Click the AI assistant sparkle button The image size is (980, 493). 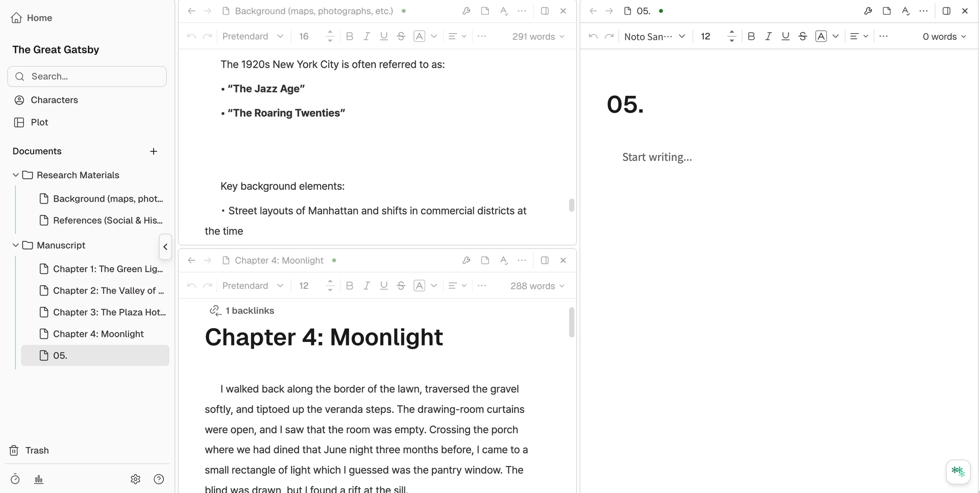pos(958,471)
